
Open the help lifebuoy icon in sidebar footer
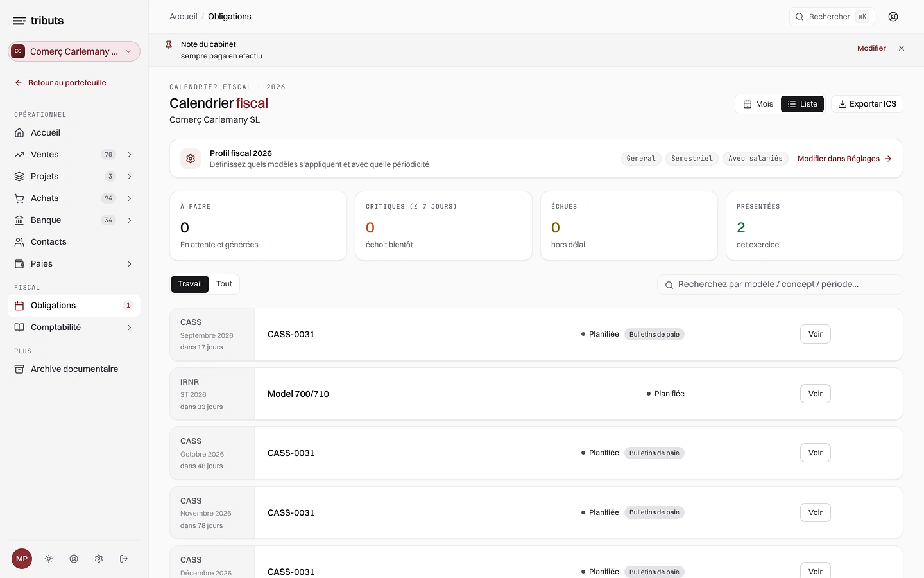[x=74, y=559]
